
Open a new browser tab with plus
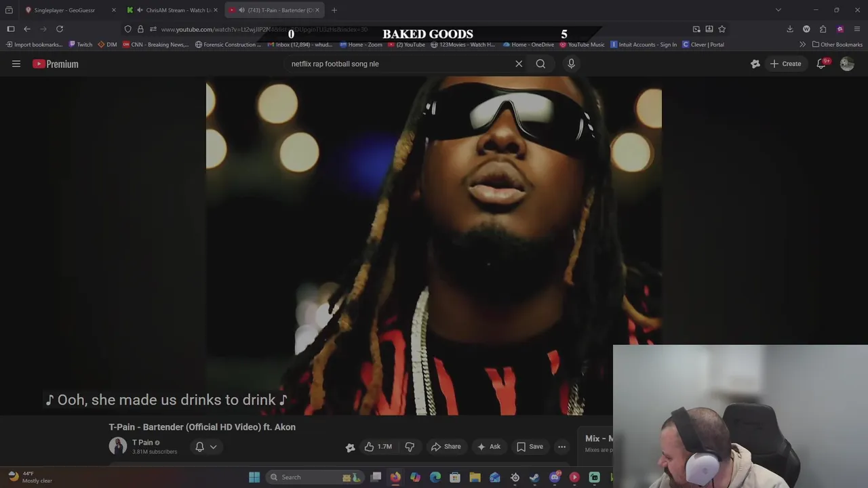[334, 10]
